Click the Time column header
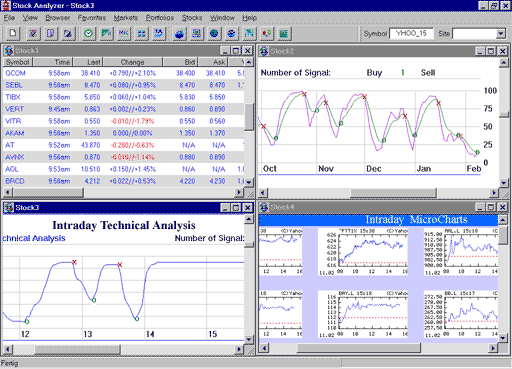512x369 pixels. coord(53,62)
